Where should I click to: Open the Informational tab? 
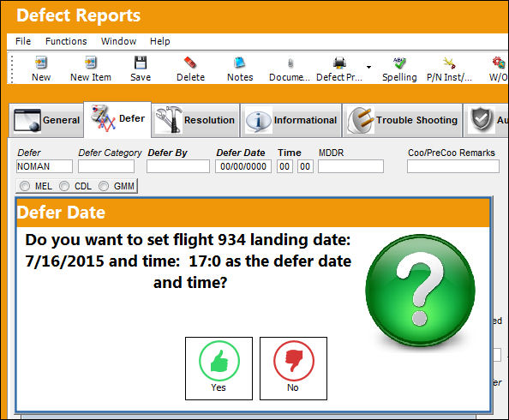click(x=290, y=120)
